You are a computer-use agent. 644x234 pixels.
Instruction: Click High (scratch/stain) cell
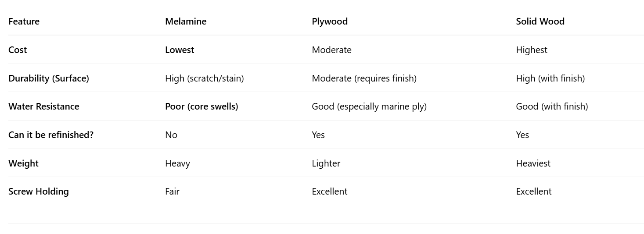(x=204, y=78)
